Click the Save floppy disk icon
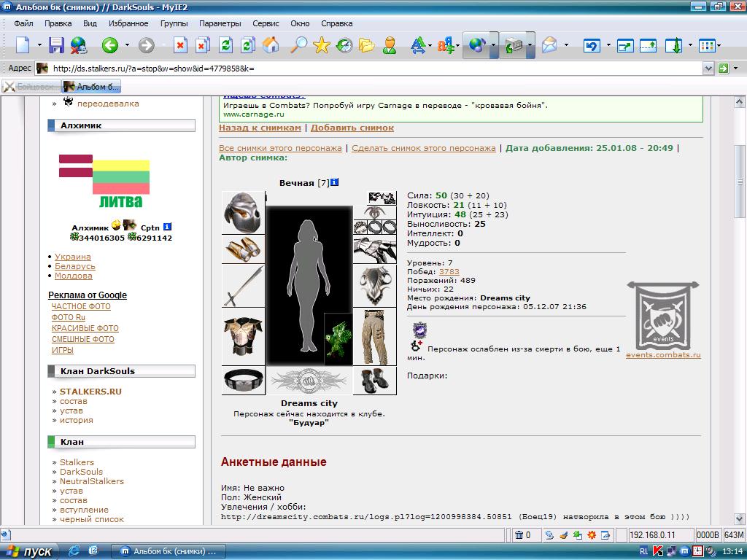 (x=56, y=45)
